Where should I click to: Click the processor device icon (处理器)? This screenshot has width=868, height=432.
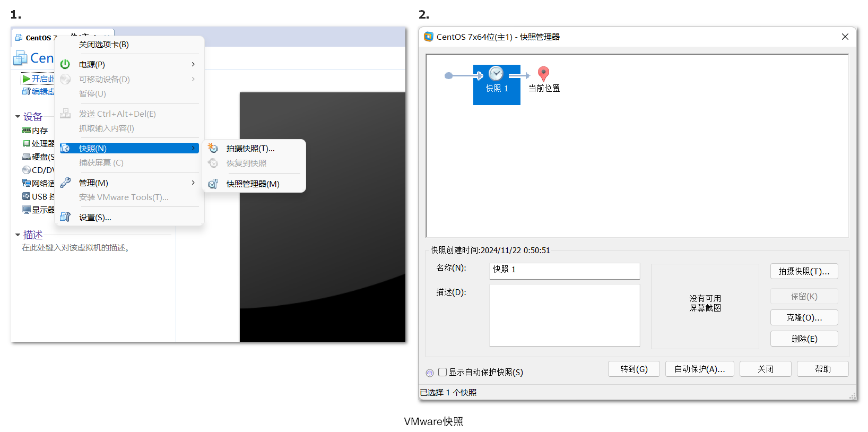point(26,143)
